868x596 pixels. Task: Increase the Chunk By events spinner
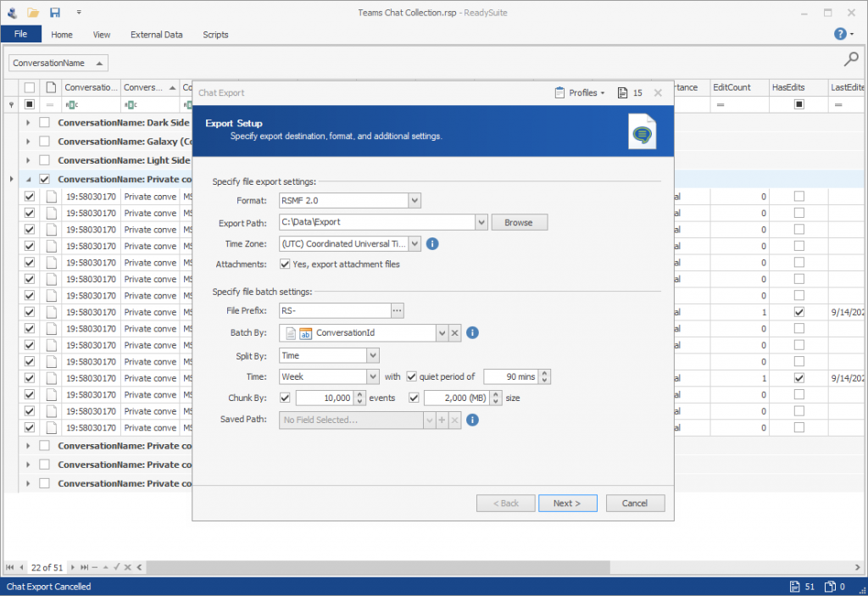coord(359,394)
